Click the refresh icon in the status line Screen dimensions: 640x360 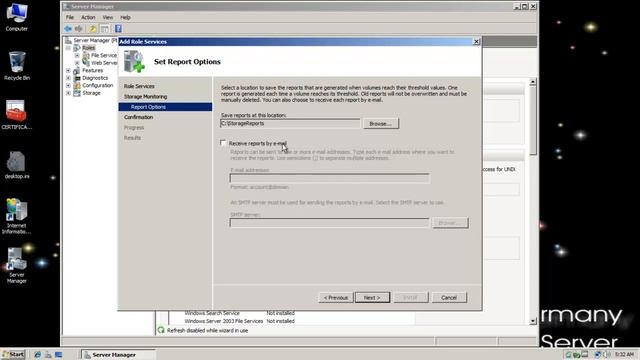click(161, 330)
